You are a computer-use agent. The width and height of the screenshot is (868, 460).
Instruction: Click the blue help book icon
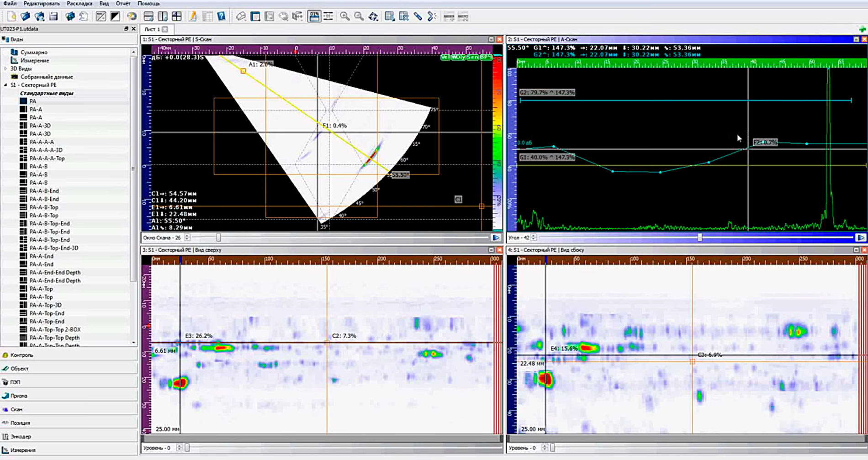(x=221, y=16)
